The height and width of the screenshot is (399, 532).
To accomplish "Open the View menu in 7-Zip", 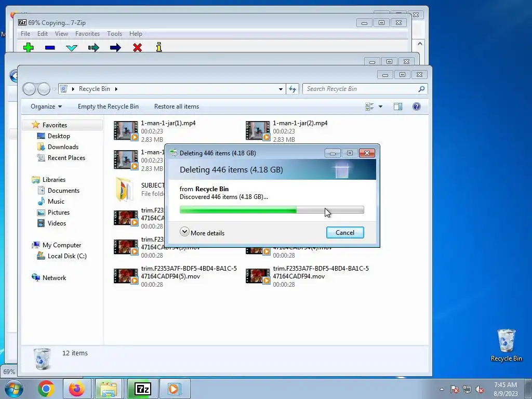I will click(x=61, y=34).
